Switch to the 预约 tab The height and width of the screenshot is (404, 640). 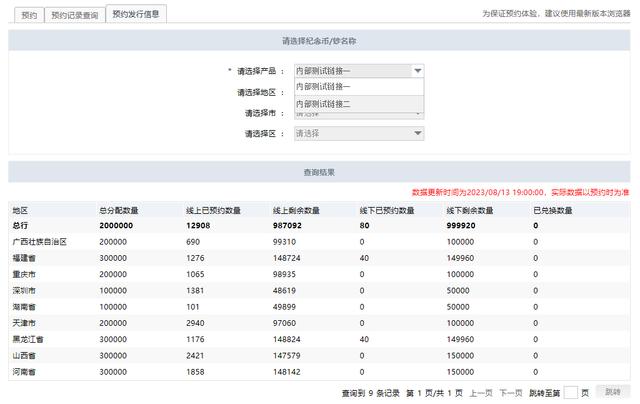coord(29,15)
